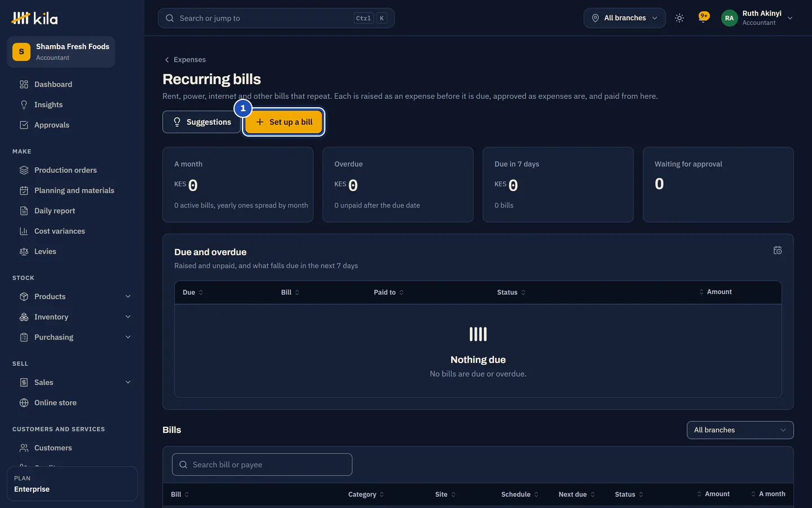
Task: Expand the Sales section chevron
Action: click(128, 382)
